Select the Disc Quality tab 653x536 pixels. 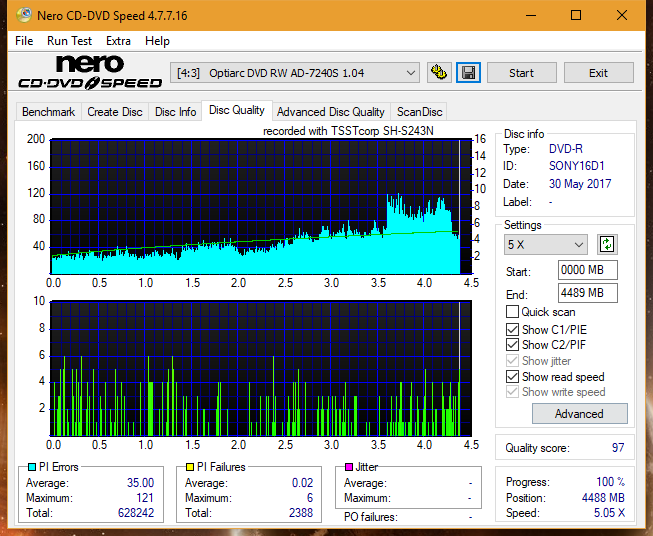click(x=237, y=110)
